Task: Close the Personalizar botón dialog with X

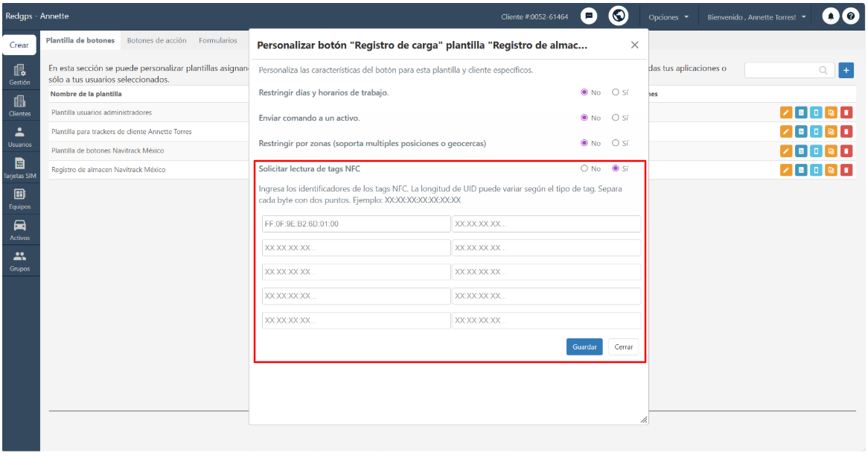Action: (634, 45)
